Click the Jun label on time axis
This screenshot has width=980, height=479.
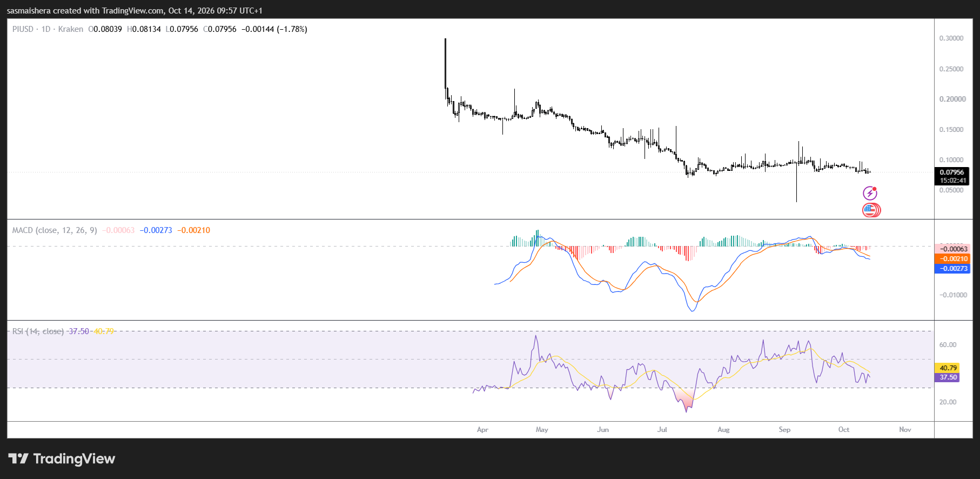tap(603, 430)
